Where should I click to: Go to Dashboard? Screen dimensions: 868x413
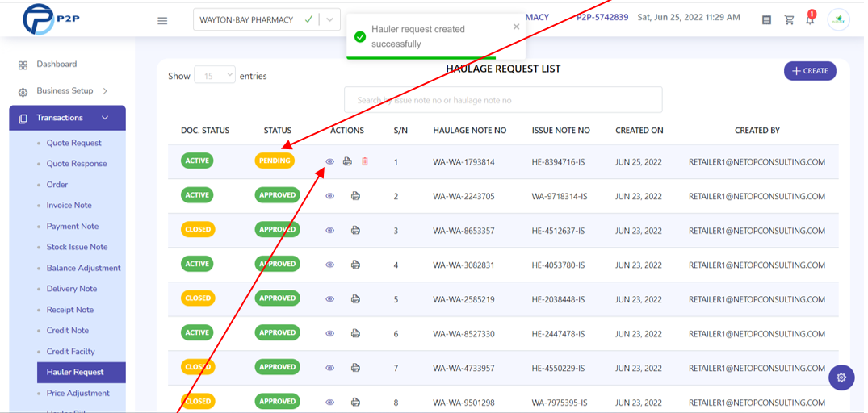(57, 65)
